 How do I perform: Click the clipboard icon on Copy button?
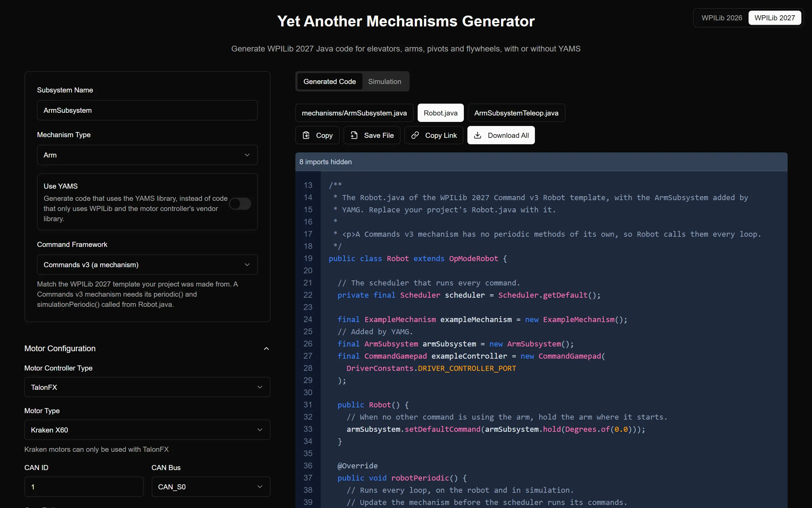(306, 135)
